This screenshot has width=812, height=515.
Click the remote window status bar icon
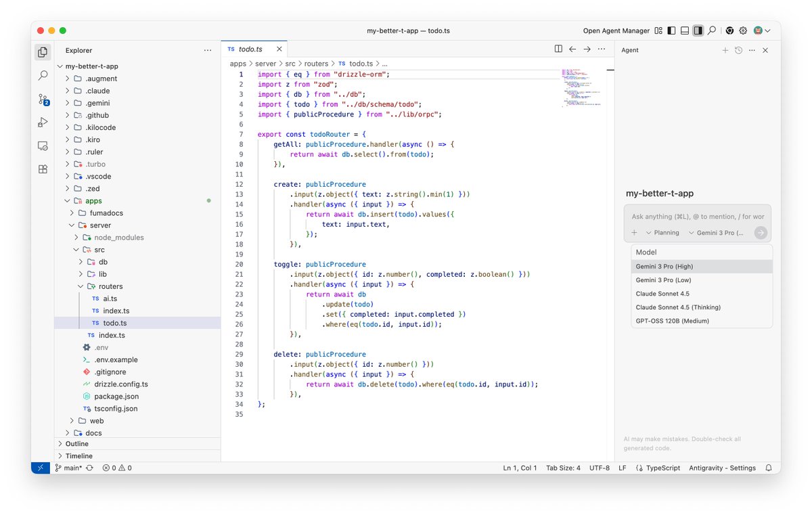(41, 468)
